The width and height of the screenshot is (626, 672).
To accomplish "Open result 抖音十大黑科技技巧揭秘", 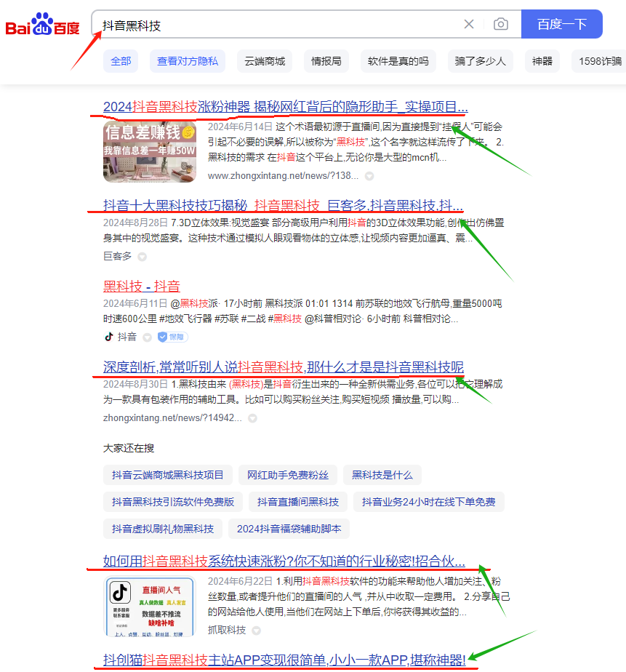I will point(283,205).
